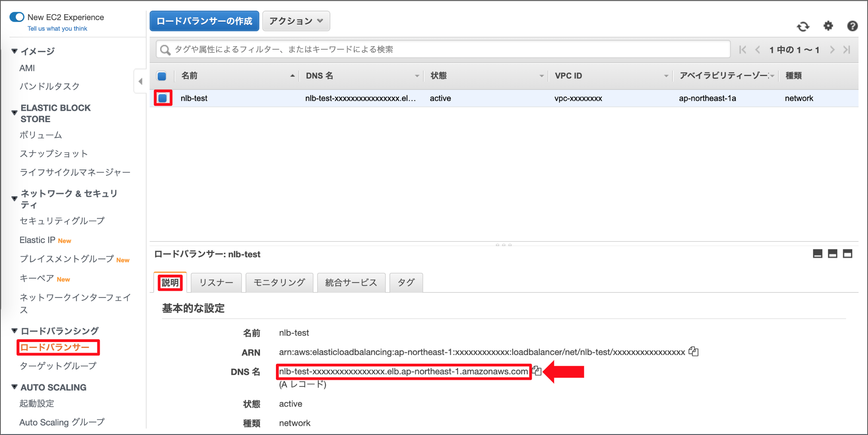Copy the DNS name to clipboard

tap(537, 371)
